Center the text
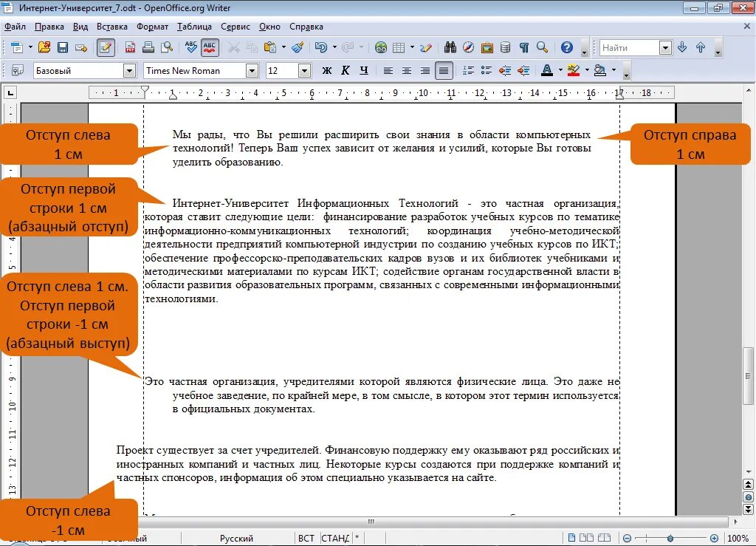The width and height of the screenshot is (756, 546). 407,71
